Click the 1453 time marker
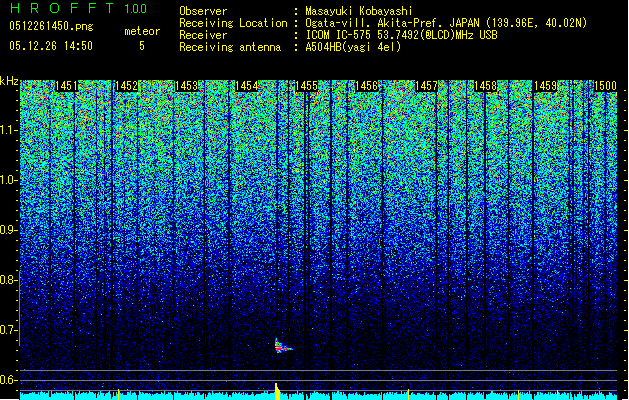Viewport: 629px width, 400px height. [187, 86]
